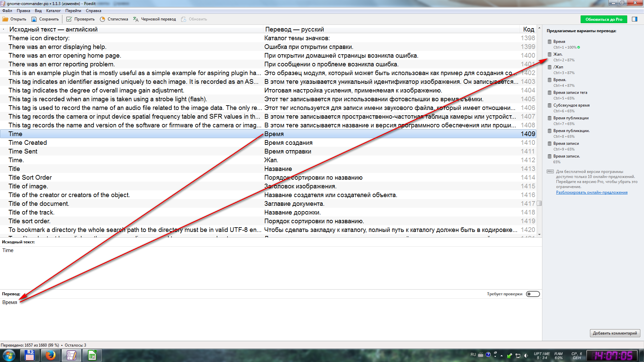Save the catalog with Сохранить

pos(45,19)
